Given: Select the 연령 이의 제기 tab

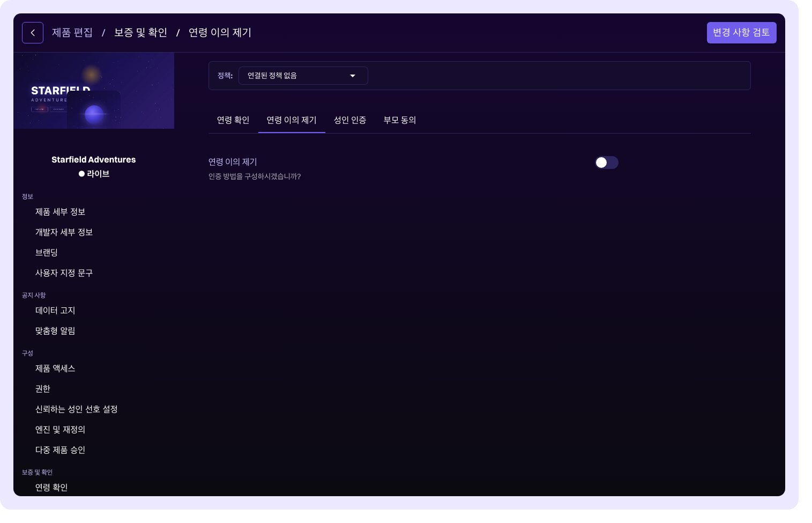Looking at the screenshot, I should (292, 120).
